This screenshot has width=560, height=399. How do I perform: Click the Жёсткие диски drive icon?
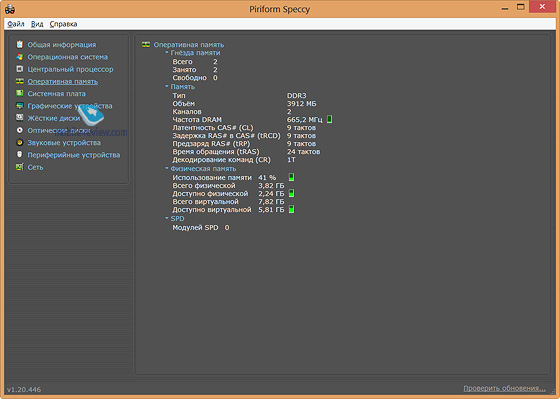pos(20,118)
